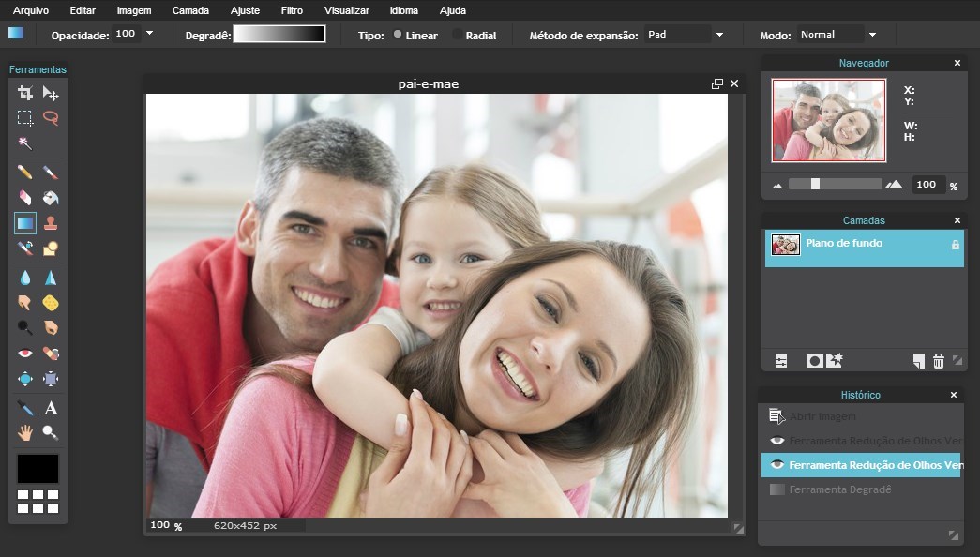Select dimmed Redução de Olhos history entry
The height and width of the screenshot is (557, 980).
861,441
